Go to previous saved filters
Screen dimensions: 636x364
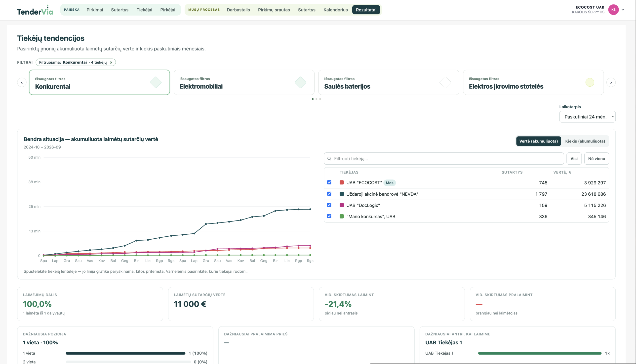point(22,82)
